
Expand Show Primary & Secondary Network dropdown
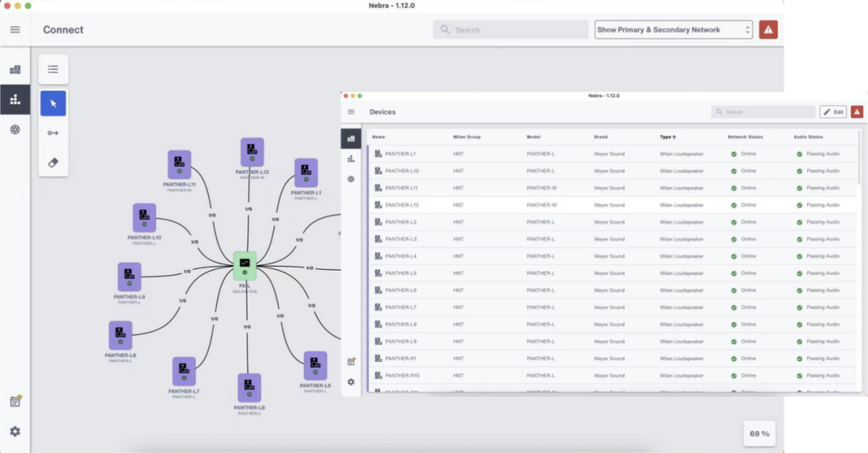coord(673,30)
